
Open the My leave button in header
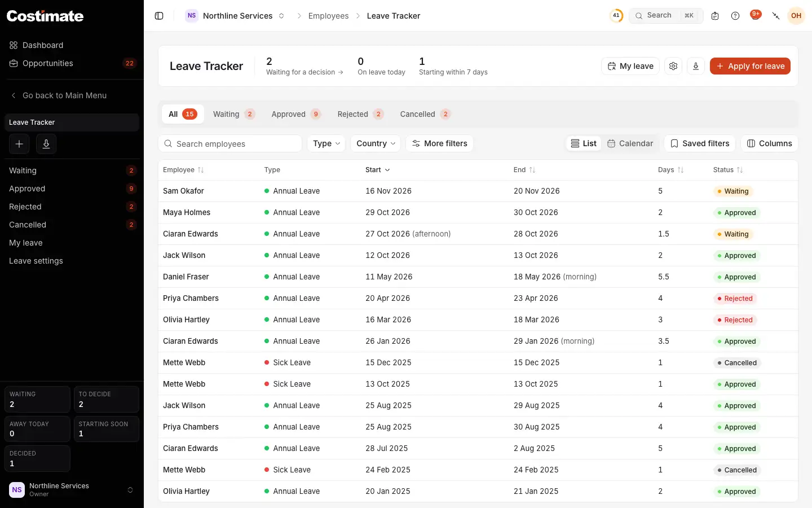click(630, 66)
